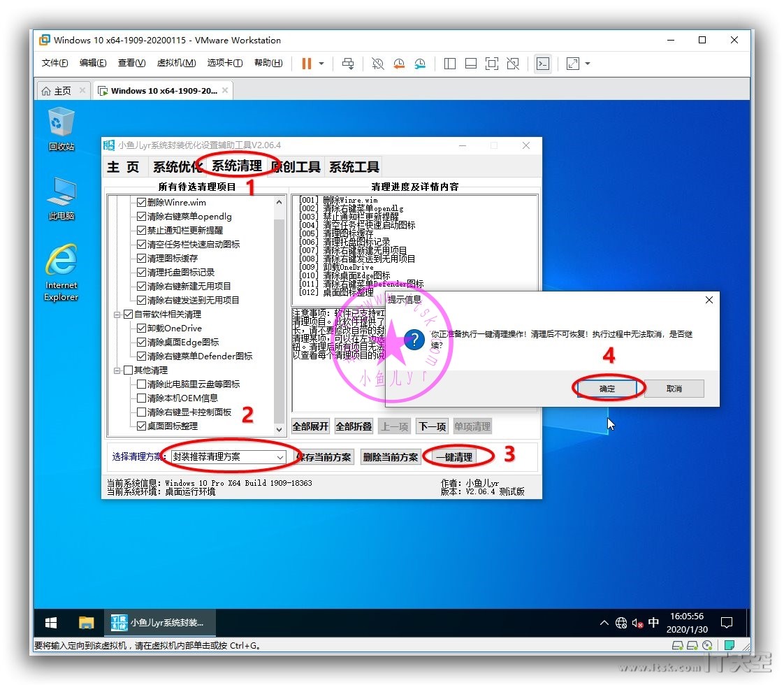Image resolution: width=784 pixels, height=685 pixels.
Task: Show hidden tray icons chevron
Action: pyautogui.click(x=604, y=623)
